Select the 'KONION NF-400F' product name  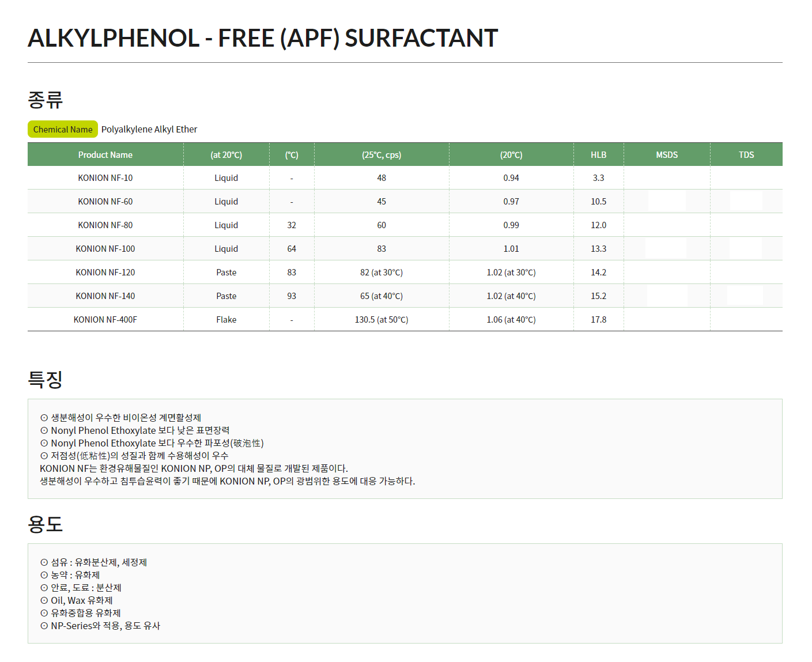(105, 320)
